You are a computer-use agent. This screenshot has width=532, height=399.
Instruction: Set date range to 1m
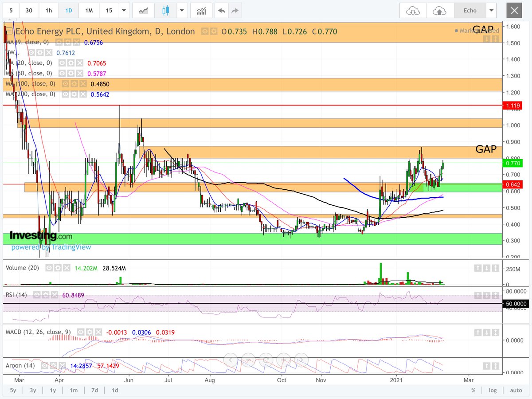click(x=74, y=390)
